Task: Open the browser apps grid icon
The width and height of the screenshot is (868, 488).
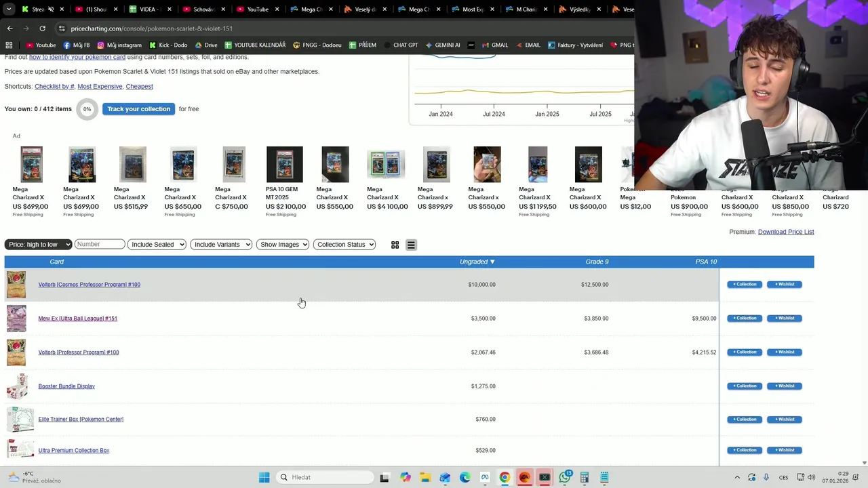Action: pyautogui.click(x=9, y=45)
